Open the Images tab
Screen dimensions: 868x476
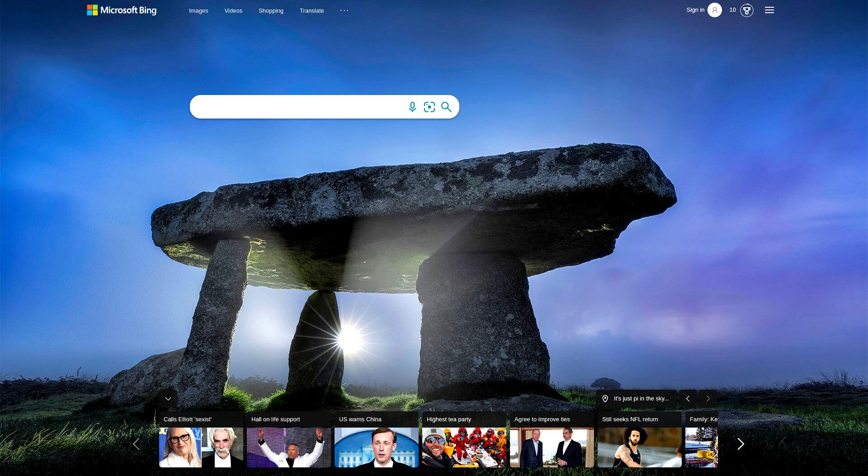click(198, 10)
